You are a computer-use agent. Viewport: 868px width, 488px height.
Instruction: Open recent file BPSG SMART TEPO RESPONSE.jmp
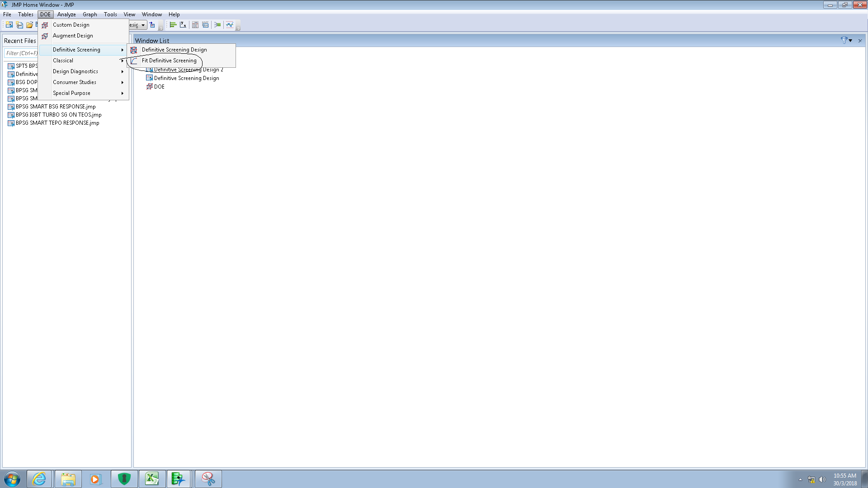point(57,123)
